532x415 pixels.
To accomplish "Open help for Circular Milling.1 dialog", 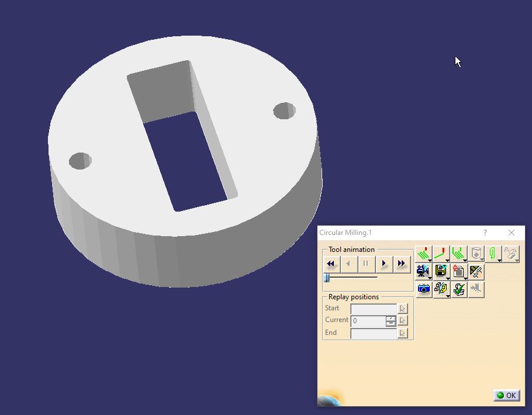I will point(485,233).
